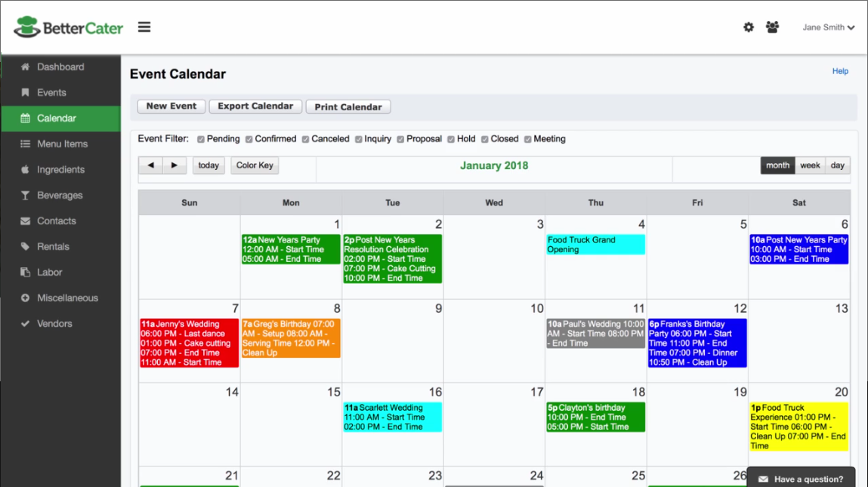Image resolution: width=868 pixels, height=487 pixels.
Task: Open Jenny's Wedding event
Action: point(190,343)
